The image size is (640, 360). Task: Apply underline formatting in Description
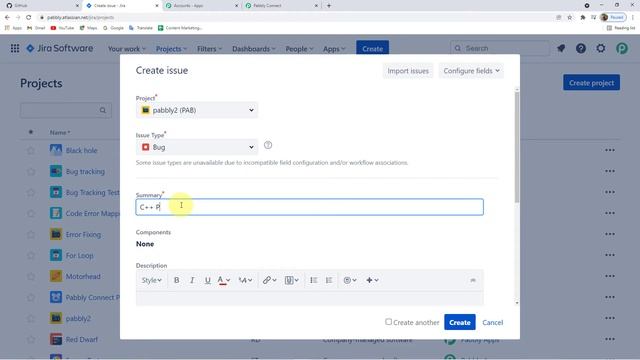point(207,280)
